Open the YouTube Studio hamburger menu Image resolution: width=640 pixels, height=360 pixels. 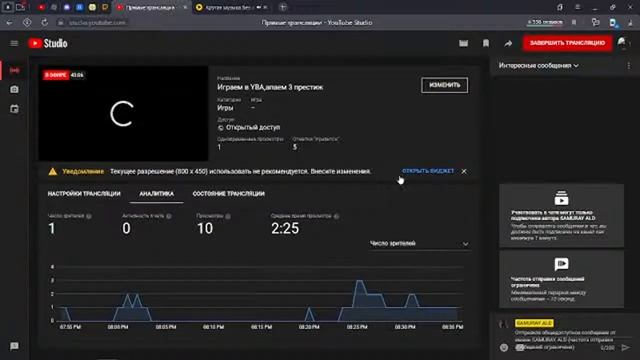click(14, 43)
